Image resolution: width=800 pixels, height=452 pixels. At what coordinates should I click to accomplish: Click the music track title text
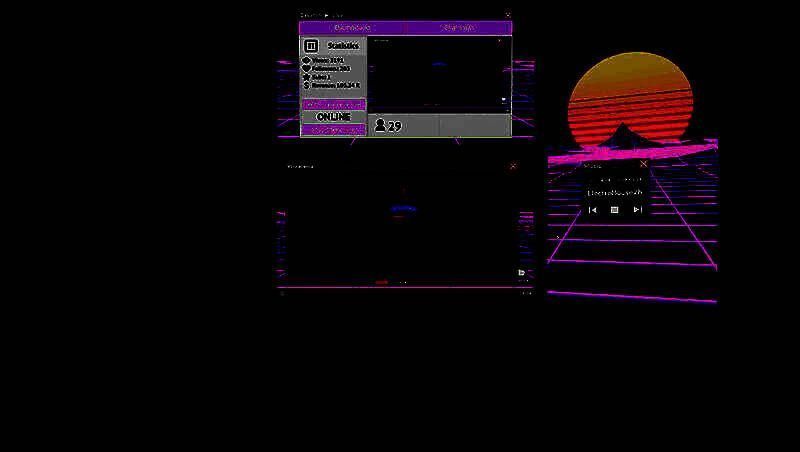pyautogui.click(x=615, y=191)
